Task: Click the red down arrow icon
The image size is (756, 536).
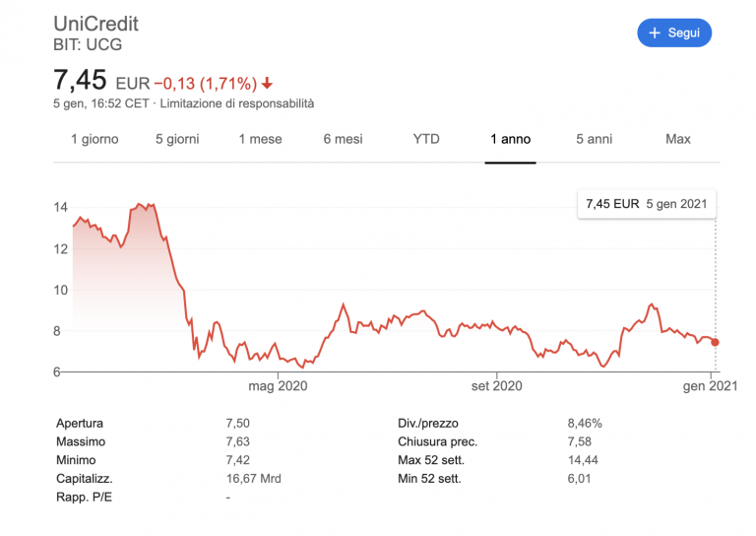Action: pyautogui.click(x=267, y=83)
